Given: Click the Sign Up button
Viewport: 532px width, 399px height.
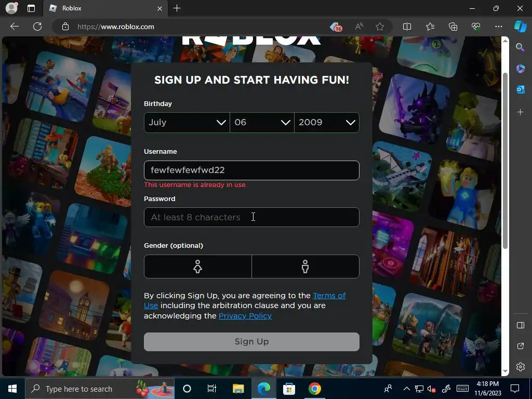Looking at the screenshot, I should [x=251, y=342].
